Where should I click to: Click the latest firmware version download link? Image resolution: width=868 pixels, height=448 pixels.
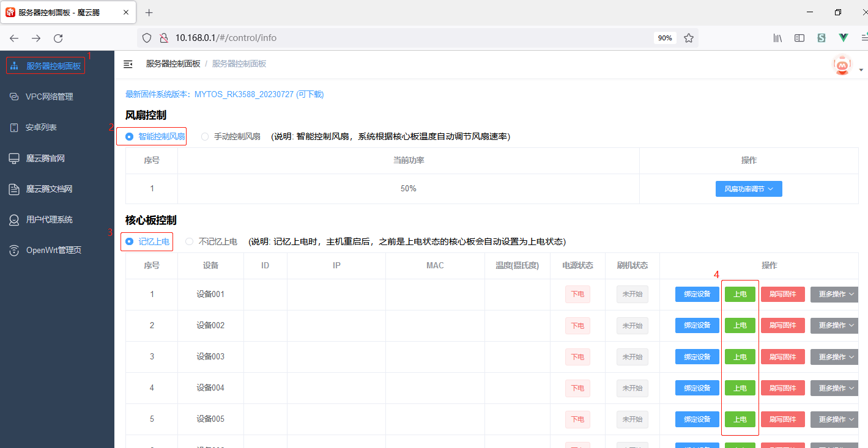224,95
